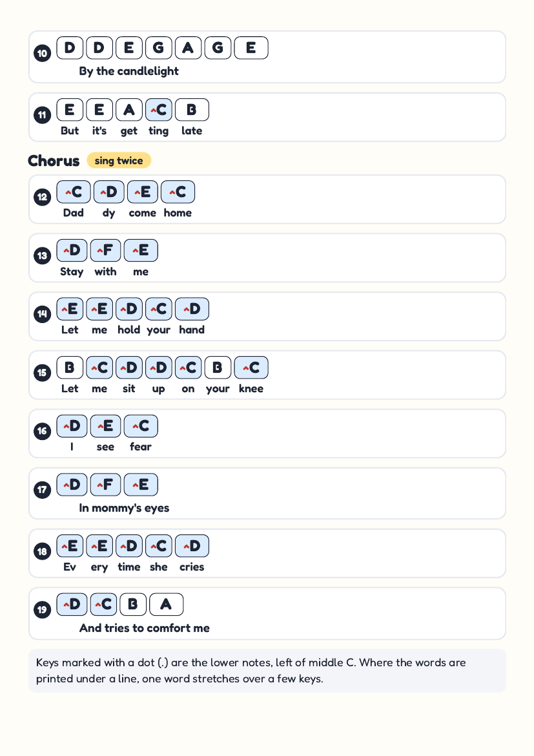Click the B key above 'late'
This screenshot has width=534, height=756.
pyautogui.click(x=192, y=110)
